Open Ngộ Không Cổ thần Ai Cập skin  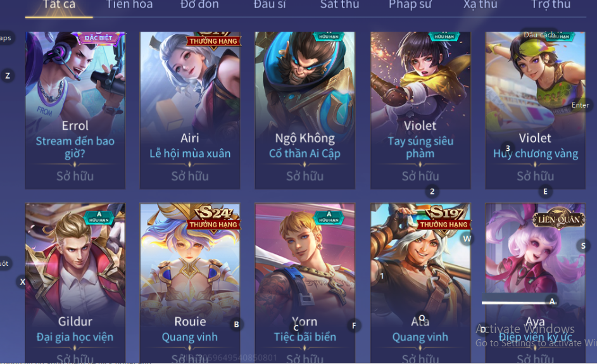coord(305,110)
